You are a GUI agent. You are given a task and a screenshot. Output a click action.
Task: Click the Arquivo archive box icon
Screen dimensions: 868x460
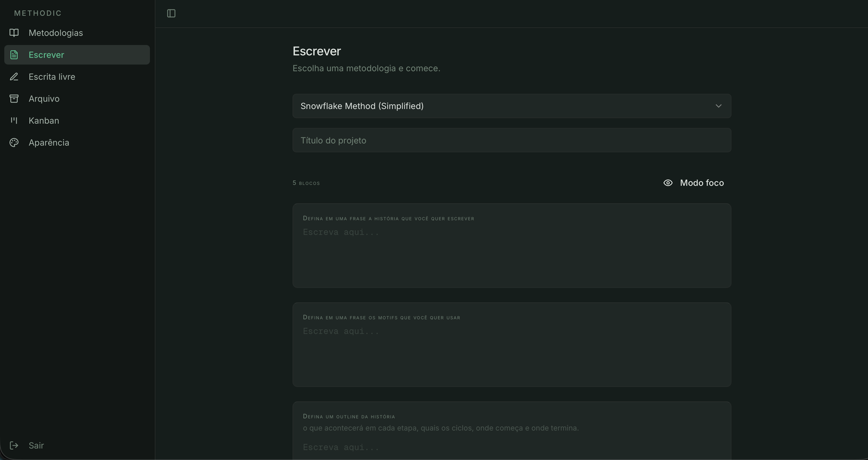pos(14,99)
